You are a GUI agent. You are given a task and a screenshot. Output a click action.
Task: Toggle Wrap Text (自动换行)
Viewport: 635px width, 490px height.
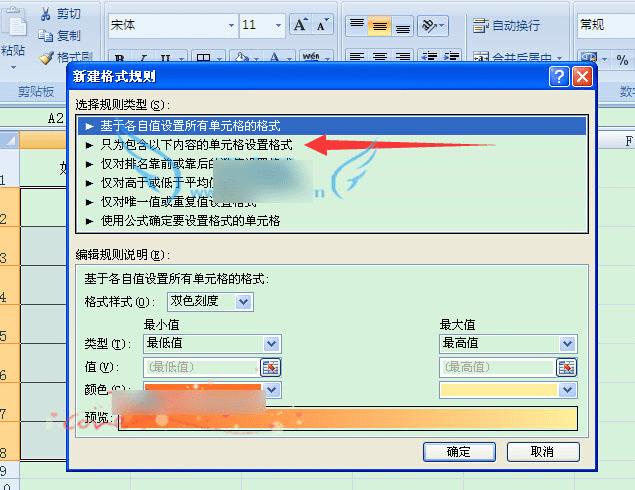506,26
